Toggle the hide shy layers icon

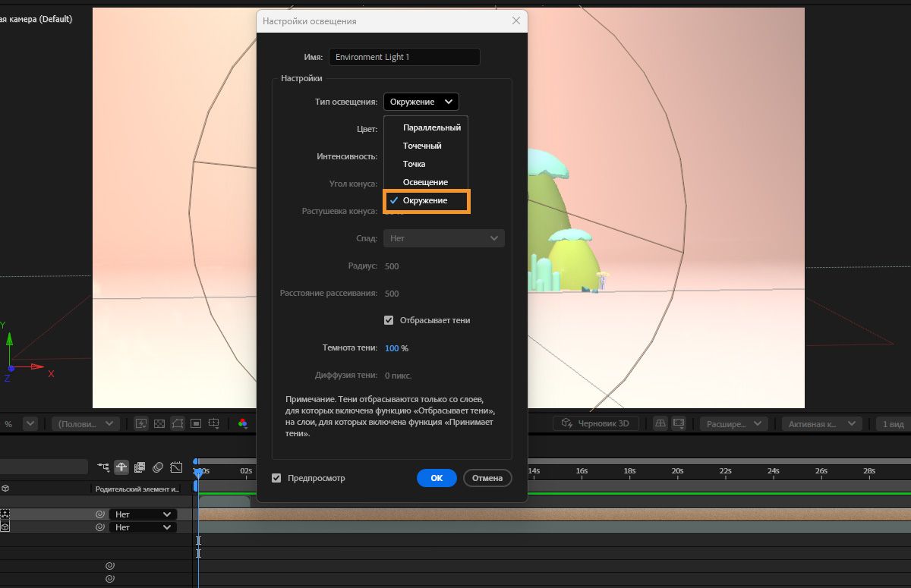[x=121, y=467]
